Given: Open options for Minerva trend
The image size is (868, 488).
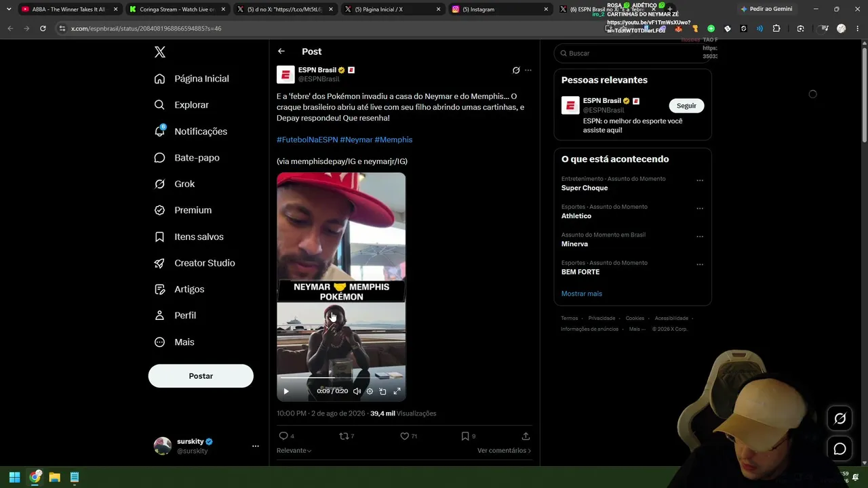Looking at the screenshot, I should tap(700, 237).
